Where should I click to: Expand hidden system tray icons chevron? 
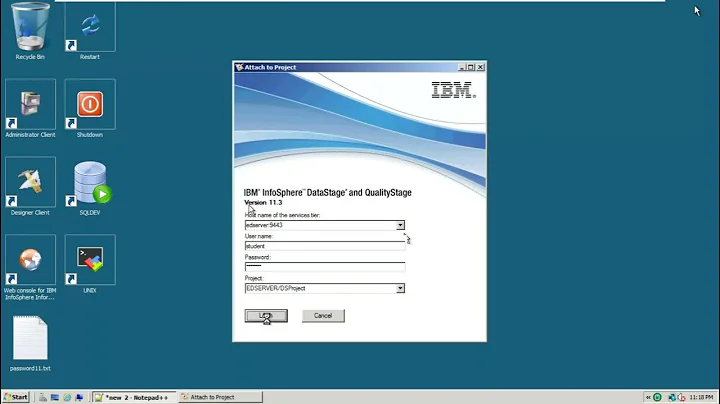648,397
